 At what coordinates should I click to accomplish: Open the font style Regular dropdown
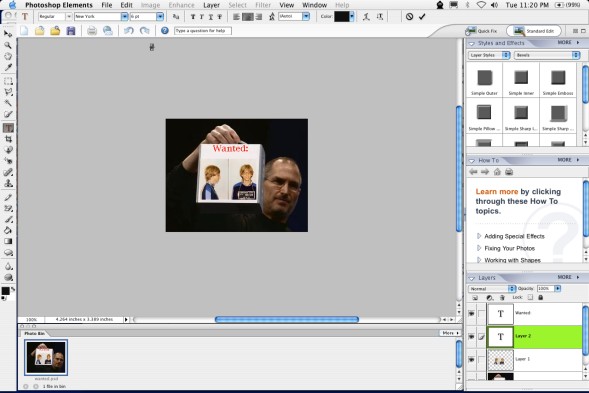[x=69, y=17]
